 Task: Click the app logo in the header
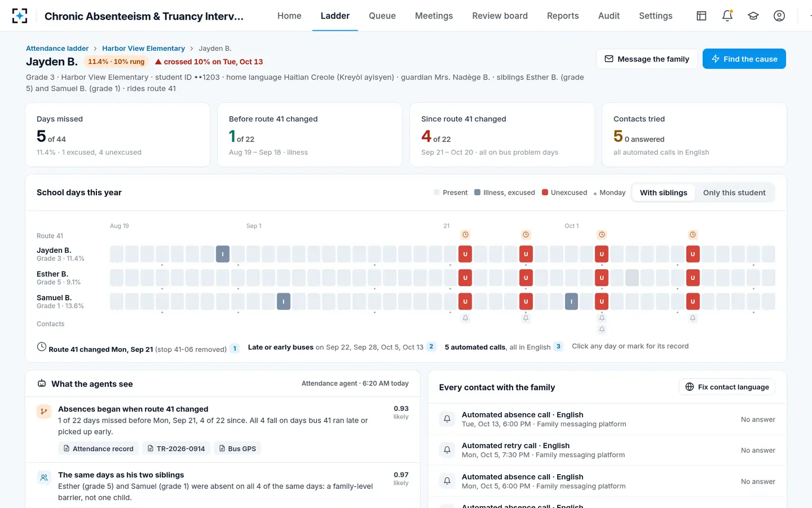pyautogui.click(x=20, y=16)
